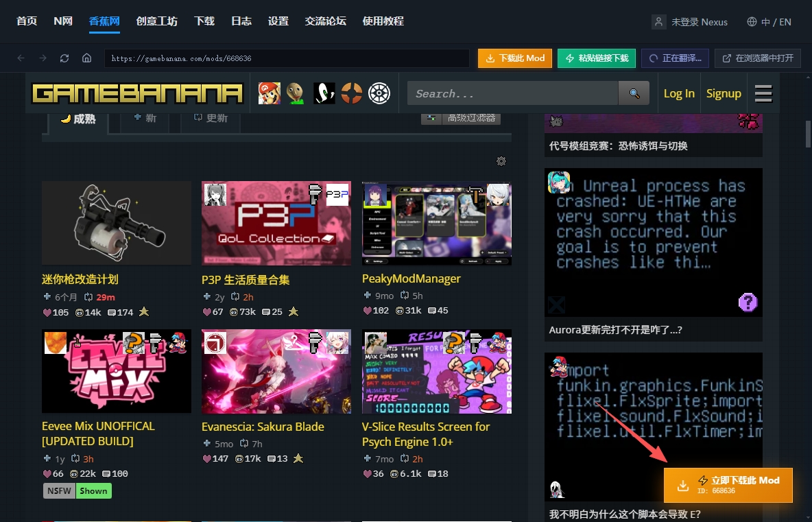Click the black-and-white character game icon
The height and width of the screenshot is (522, 812).
click(324, 93)
